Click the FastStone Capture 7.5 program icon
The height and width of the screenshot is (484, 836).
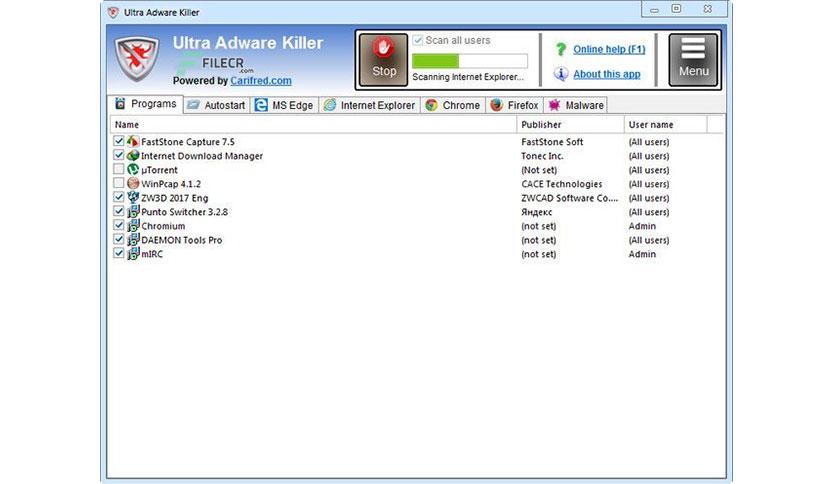point(133,142)
